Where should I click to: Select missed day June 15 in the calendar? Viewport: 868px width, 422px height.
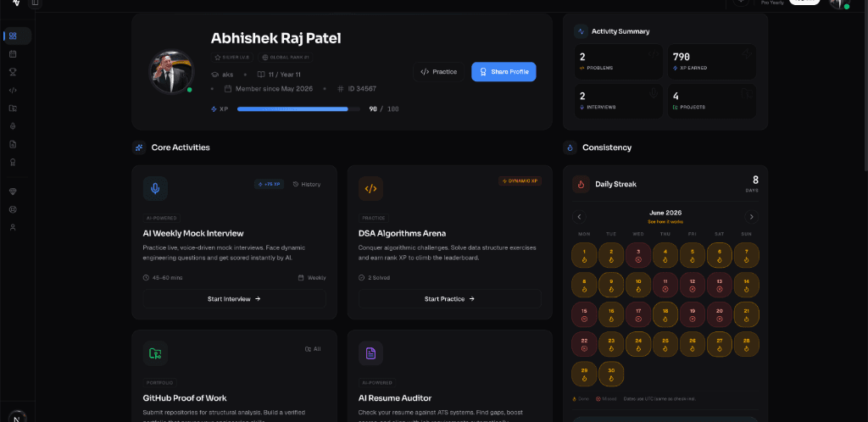tap(585, 314)
